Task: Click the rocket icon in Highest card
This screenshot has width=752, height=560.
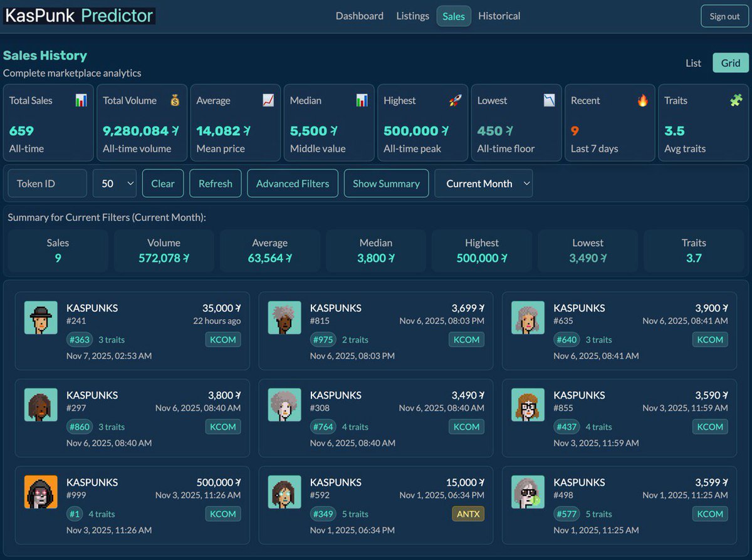Action: (456, 100)
